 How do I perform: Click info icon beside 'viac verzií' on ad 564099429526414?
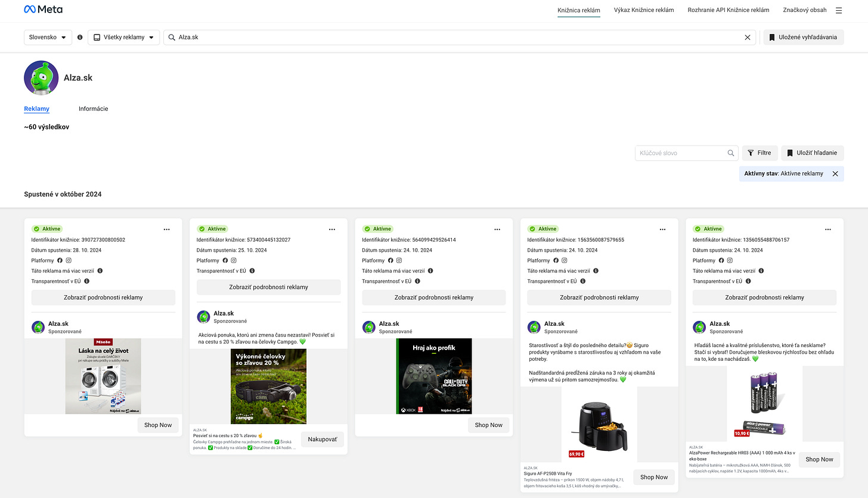click(x=431, y=271)
